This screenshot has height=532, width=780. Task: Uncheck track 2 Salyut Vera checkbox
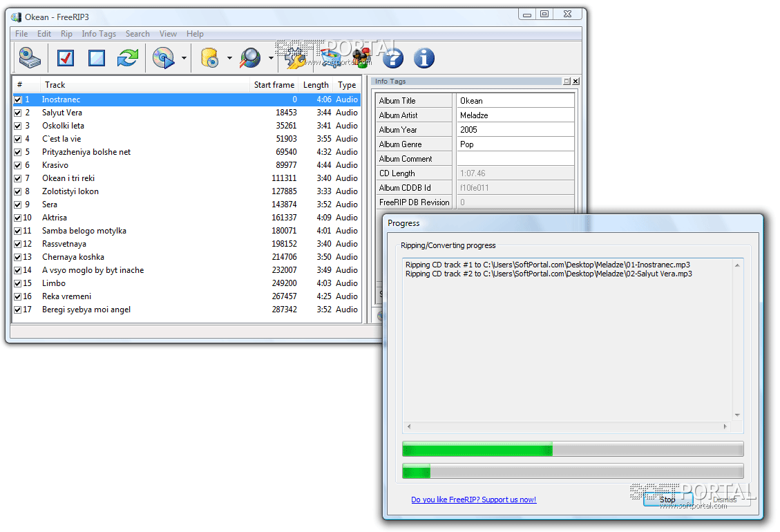pos(18,113)
